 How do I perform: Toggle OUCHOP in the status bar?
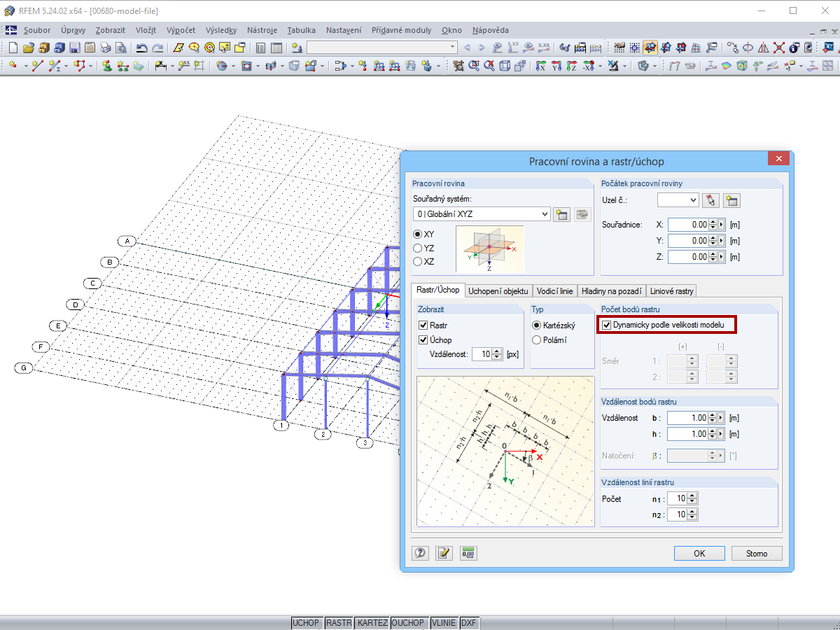pyautogui.click(x=408, y=623)
